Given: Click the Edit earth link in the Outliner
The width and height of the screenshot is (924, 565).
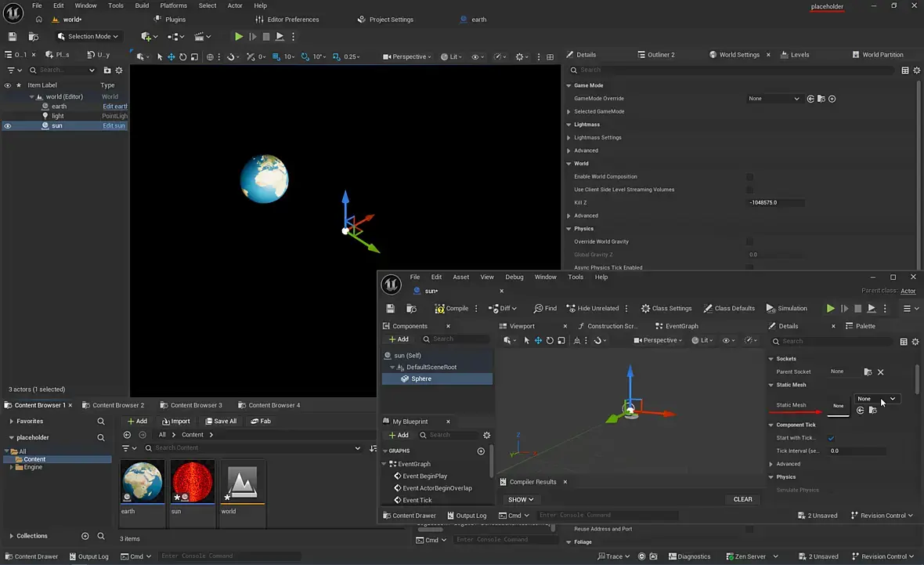Looking at the screenshot, I should coord(114,107).
